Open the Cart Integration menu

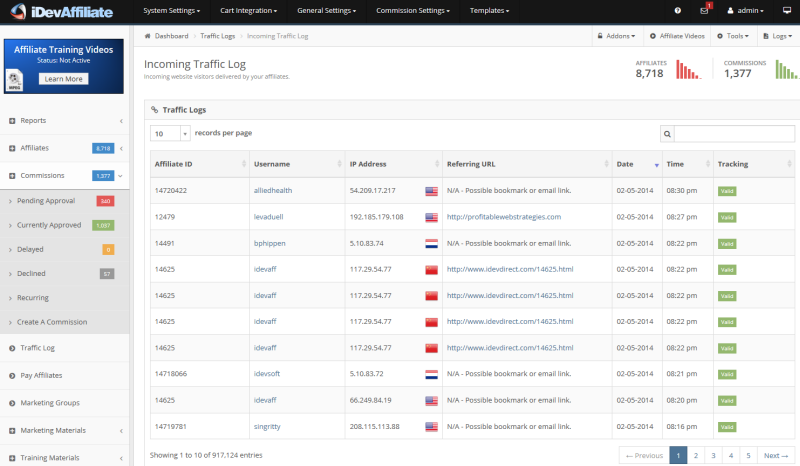click(x=248, y=11)
